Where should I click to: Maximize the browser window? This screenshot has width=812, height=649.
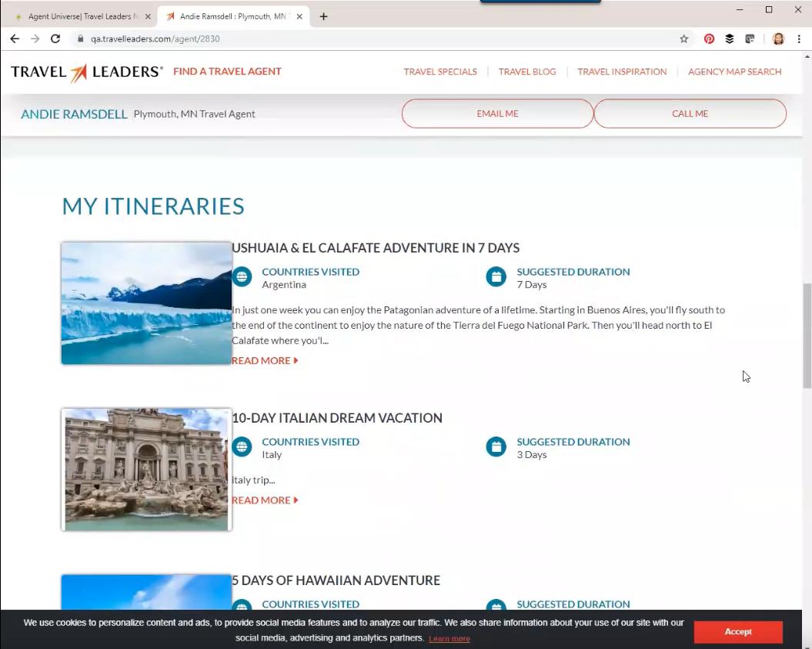[x=769, y=9]
